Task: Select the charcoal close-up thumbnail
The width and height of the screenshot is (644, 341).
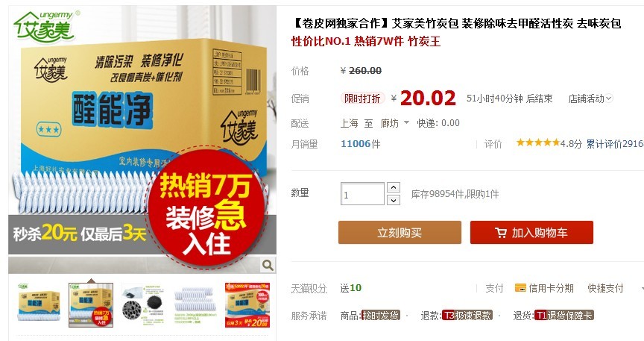Action: click(x=142, y=304)
